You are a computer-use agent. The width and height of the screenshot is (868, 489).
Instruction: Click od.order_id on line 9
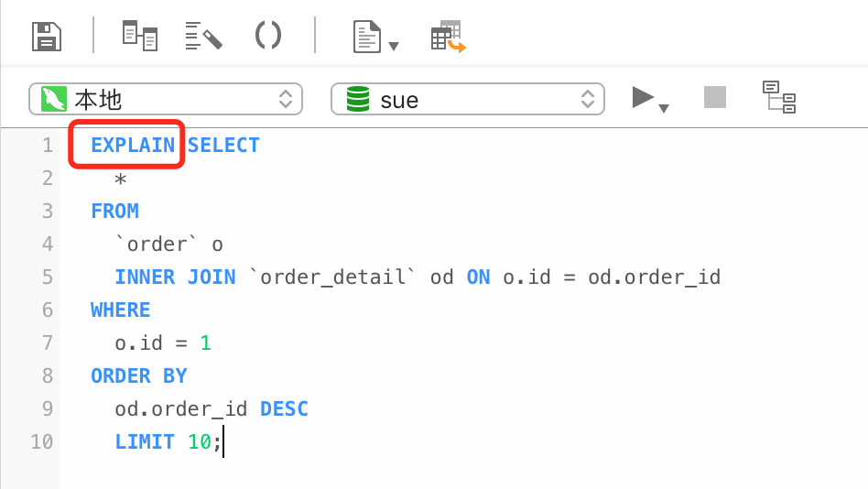(181, 408)
